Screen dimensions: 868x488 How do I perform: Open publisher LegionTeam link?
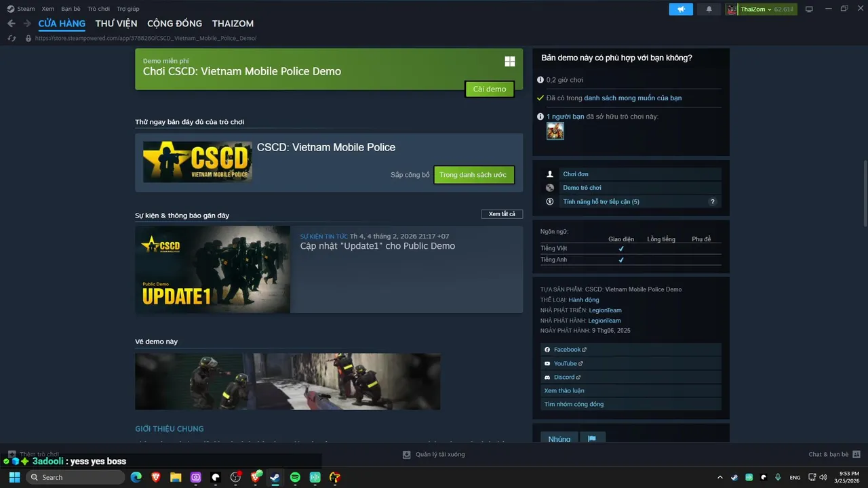click(604, 321)
